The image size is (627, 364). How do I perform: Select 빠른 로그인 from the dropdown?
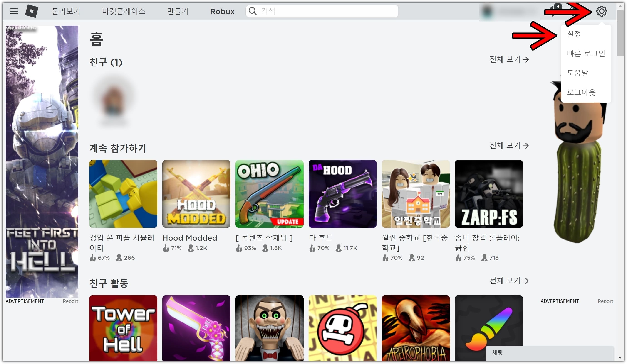[x=586, y=54]
